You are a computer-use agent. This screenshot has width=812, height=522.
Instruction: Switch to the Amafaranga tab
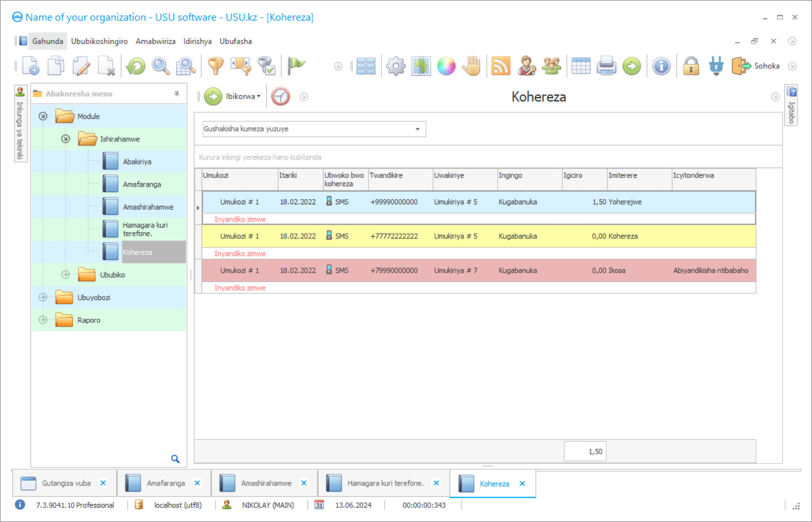[x=165, y=483]
